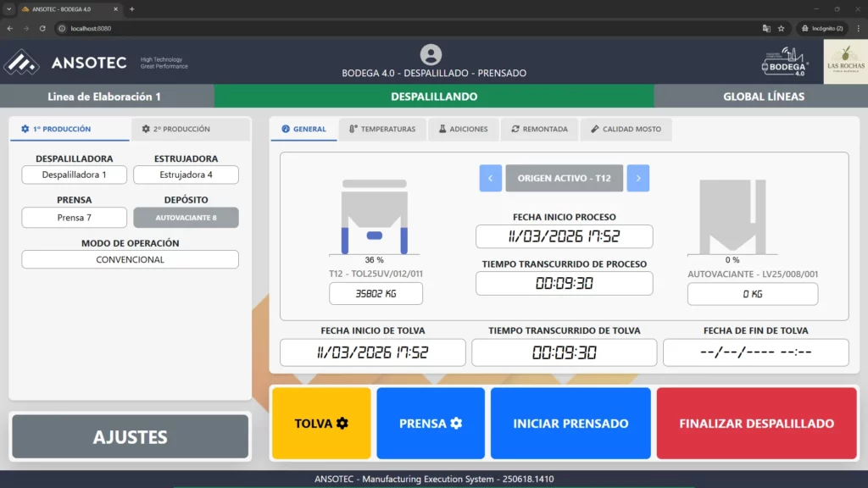
Task: Select the ANSOTEC - BODEGA 4.0 browser tab
Action: pyautogui.click(x=70, y=8)
